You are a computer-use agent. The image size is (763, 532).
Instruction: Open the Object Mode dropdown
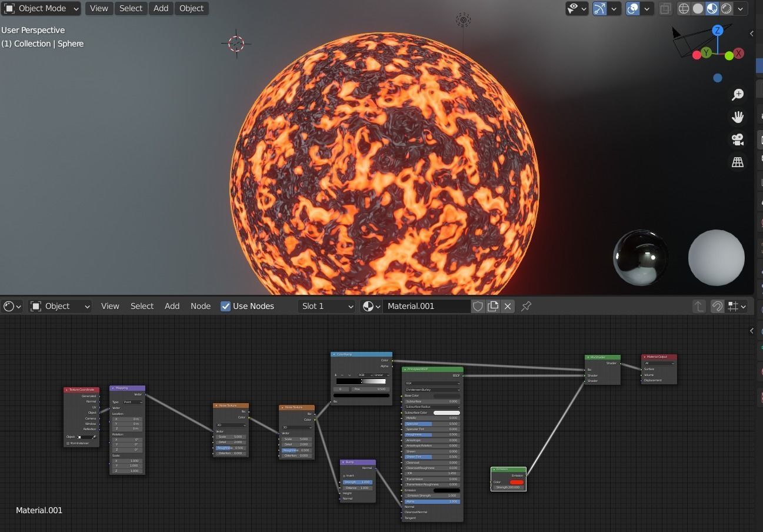pos(41,8)
